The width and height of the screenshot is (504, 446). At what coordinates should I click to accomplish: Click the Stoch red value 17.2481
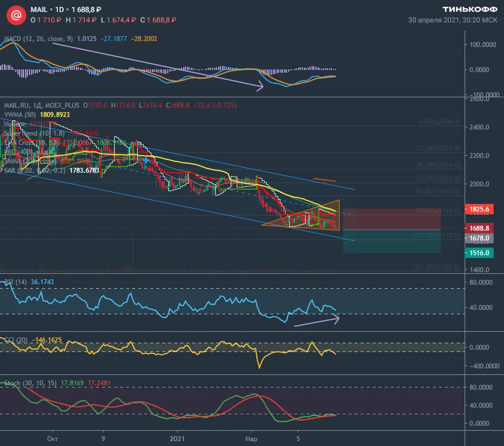pos(99,383)
